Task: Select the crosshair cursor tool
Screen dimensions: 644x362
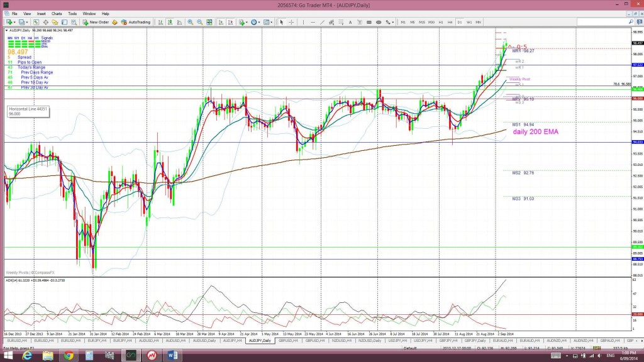Action: [x=291, y=22]
